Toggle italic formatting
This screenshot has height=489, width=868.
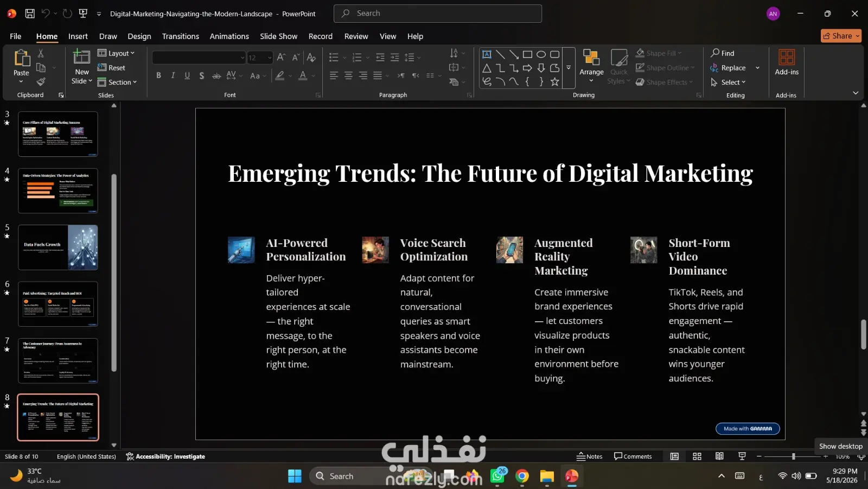coord(173,75)
